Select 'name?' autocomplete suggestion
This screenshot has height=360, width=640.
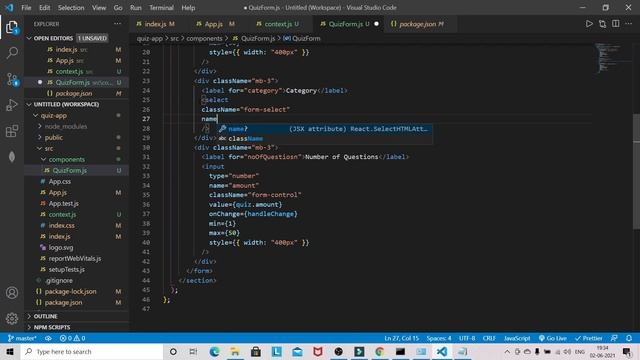(x=325, y=129)
